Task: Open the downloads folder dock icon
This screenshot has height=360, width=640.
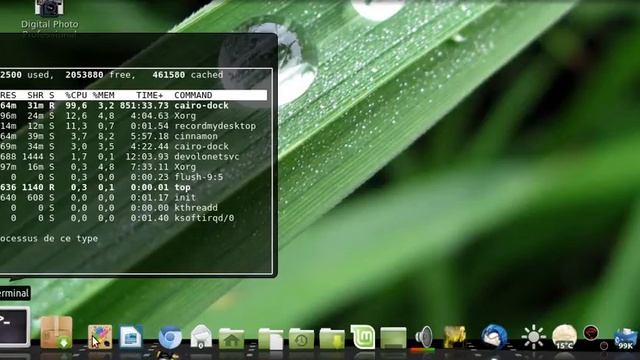Action: coord(332,339)
